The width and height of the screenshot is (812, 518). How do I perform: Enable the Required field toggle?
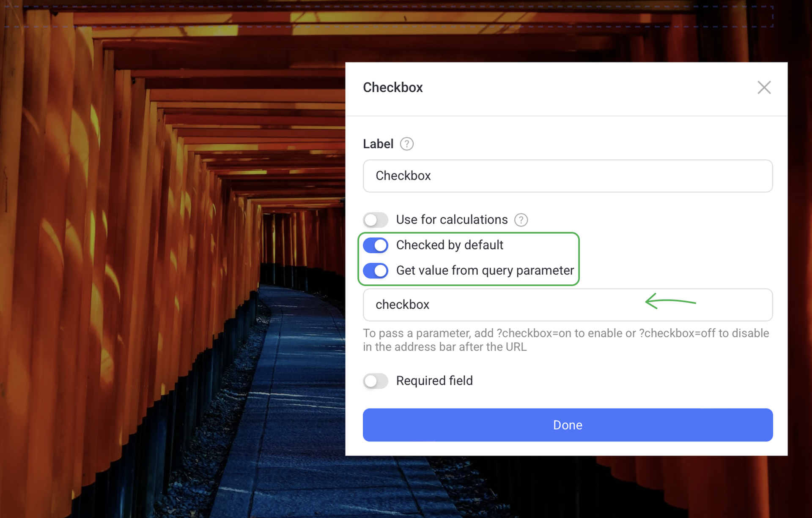375,381
